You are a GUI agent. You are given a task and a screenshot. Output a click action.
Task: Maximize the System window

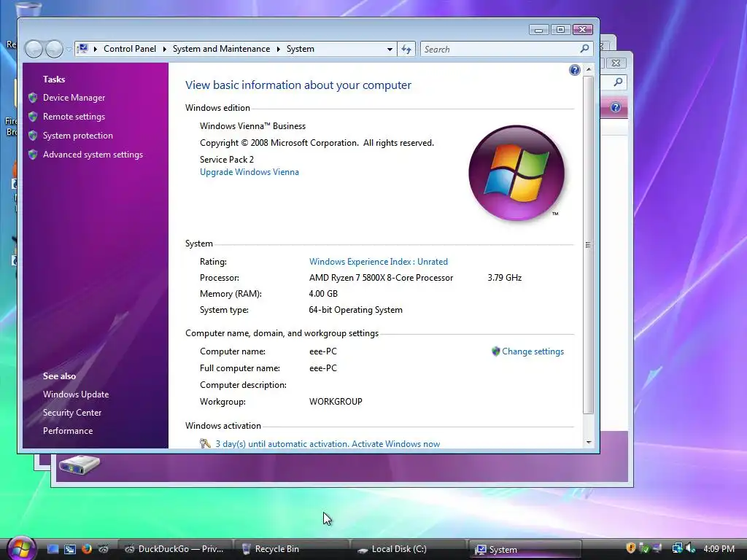click(x=561, y=29)
